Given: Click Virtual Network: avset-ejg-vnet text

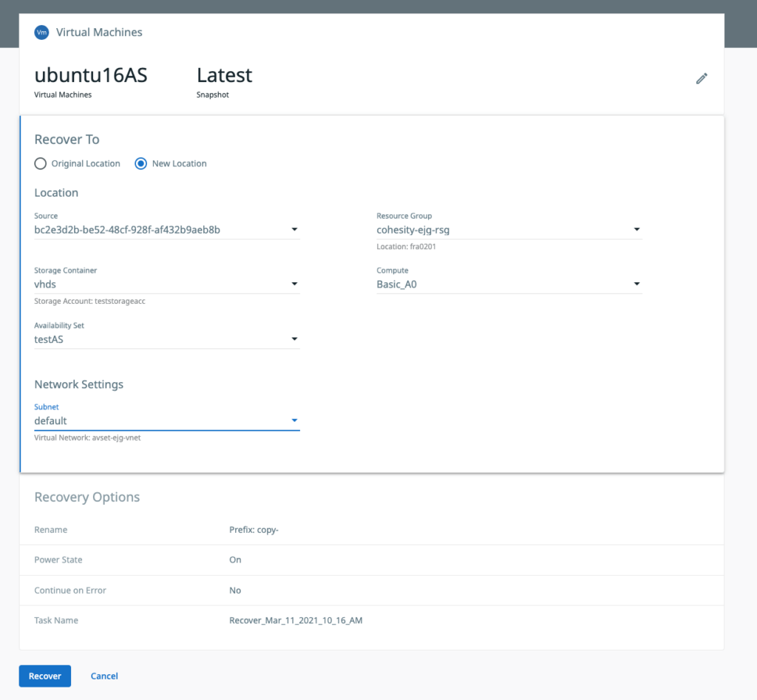Looking at the screenshot, I should (x=87, y=438).
